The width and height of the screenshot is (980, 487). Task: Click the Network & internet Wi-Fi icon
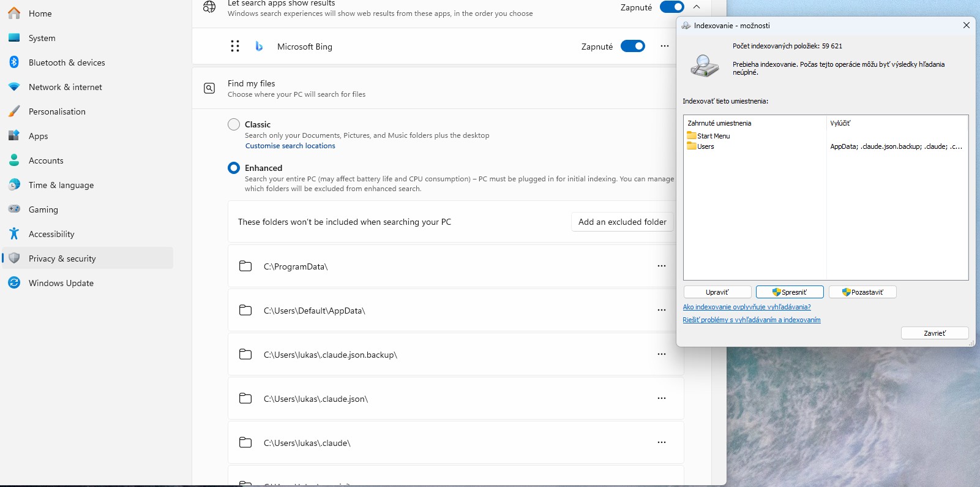(14, 87)
